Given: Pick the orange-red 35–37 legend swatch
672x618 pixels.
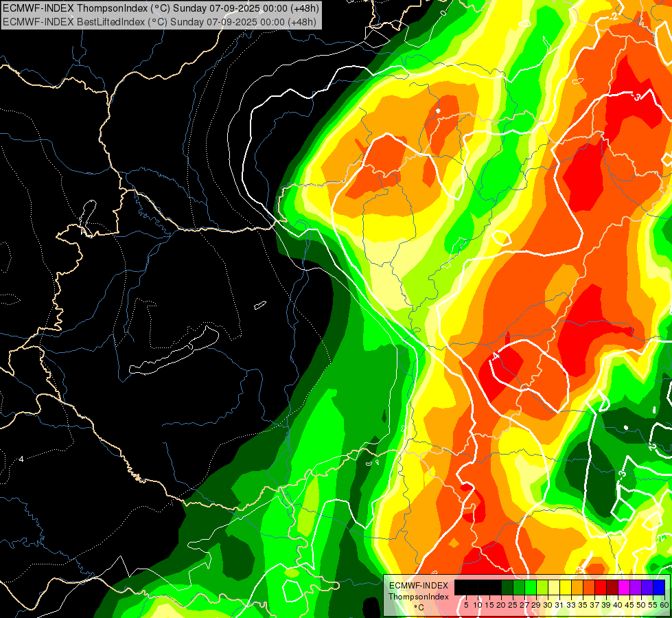Looking at the screenshot, I should coord(589,588).
